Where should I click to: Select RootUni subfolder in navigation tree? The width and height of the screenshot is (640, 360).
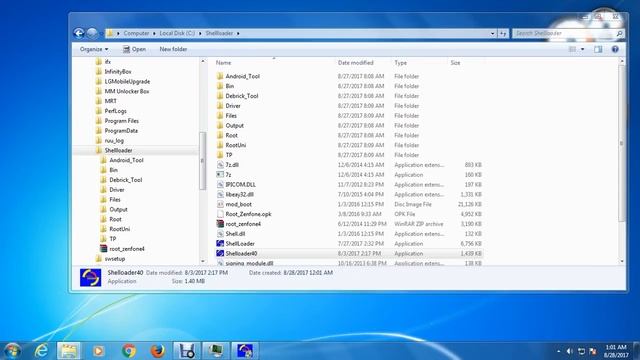120,229
